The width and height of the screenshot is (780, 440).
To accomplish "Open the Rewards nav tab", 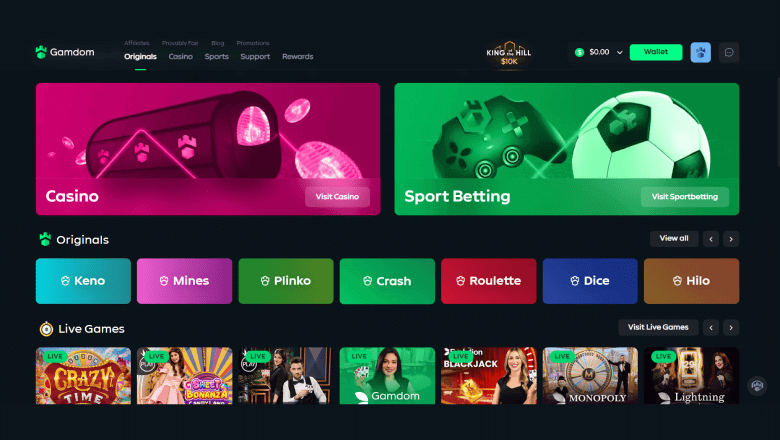I will coord(297,57).
